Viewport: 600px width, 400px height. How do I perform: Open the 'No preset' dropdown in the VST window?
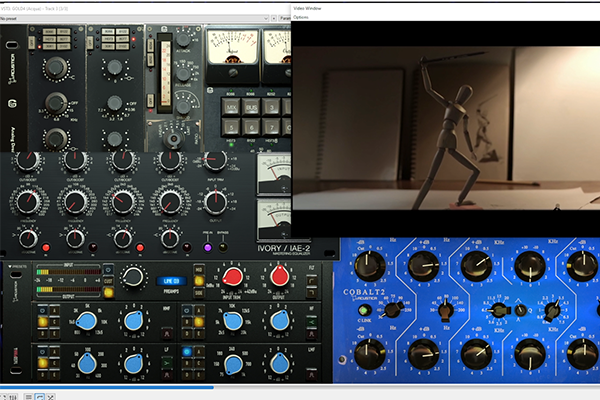pos(134,18)
